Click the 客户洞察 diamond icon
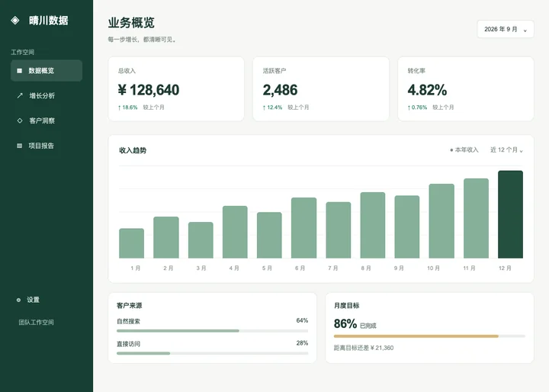The image size is (549, 392). (20, 120)
